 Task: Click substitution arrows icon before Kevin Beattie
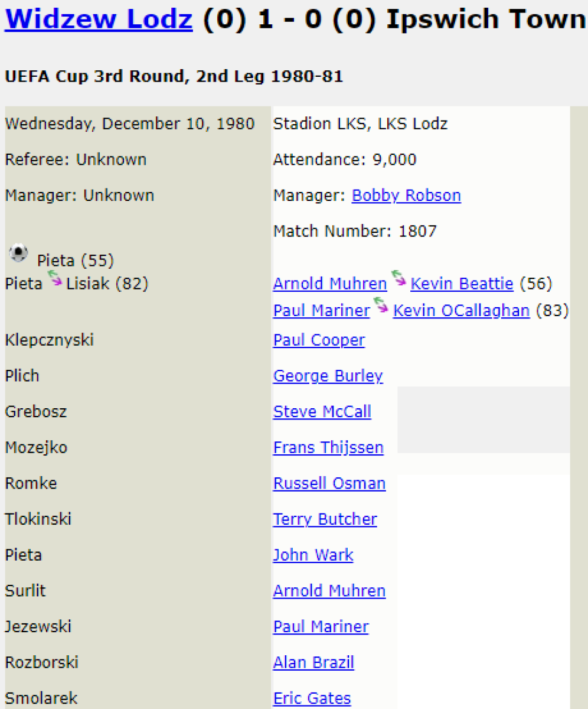point(398,279)
